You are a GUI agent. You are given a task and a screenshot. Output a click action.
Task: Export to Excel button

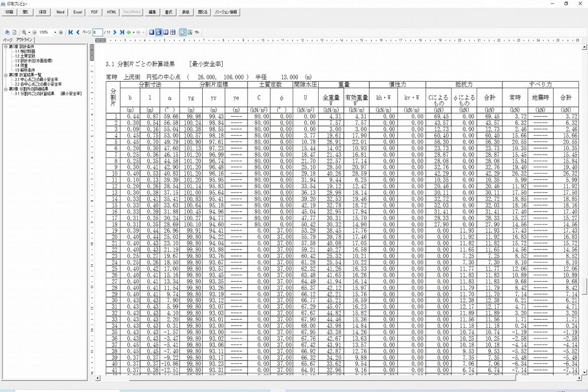[78, 12]
